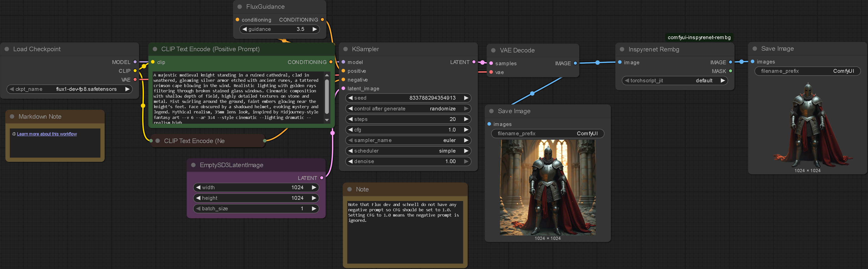The image size is (868, 269).
Task: Click the Note text area about Flux CFG
Action: (x=405, y=232)
